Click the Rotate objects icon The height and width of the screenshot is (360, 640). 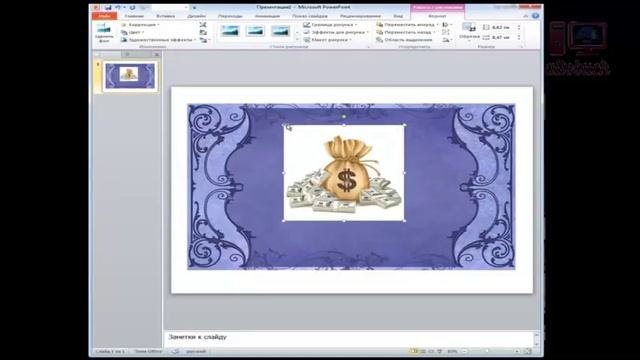pos(447,40)
